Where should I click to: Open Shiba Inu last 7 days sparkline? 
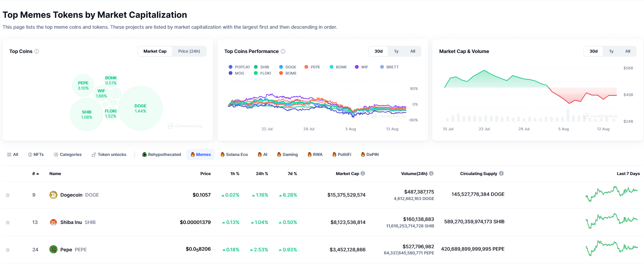point(612,221)
